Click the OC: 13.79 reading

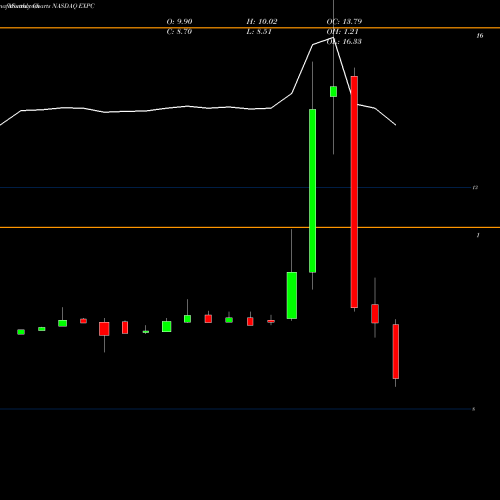pos(344,22)
